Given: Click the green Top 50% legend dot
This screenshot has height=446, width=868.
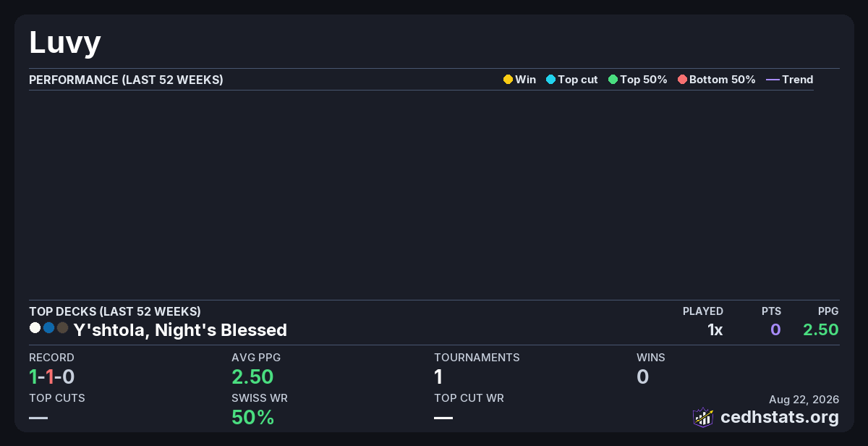Looking at the screenshot, I should [x=613, y=80].
